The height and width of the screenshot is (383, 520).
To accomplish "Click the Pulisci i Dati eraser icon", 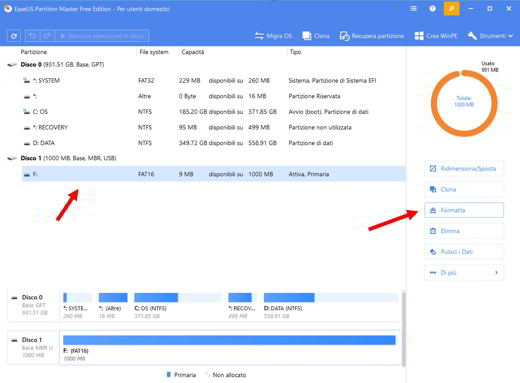I will click(433, 252).
